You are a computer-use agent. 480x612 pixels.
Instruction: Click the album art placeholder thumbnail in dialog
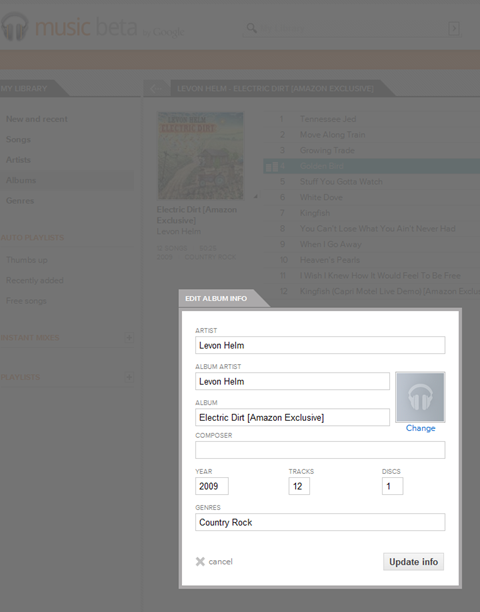pyautogui.click(x=420, y=397)
